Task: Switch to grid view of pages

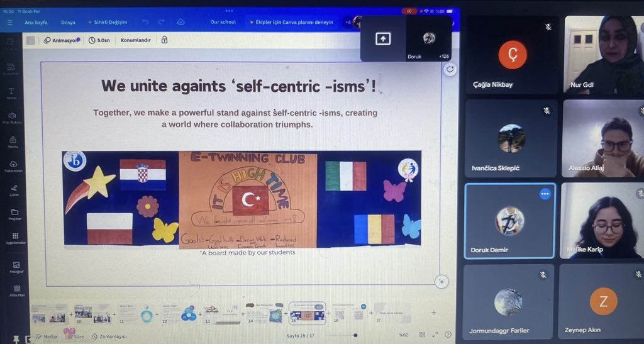Action: pyautogui.click(x=422, y=335)
